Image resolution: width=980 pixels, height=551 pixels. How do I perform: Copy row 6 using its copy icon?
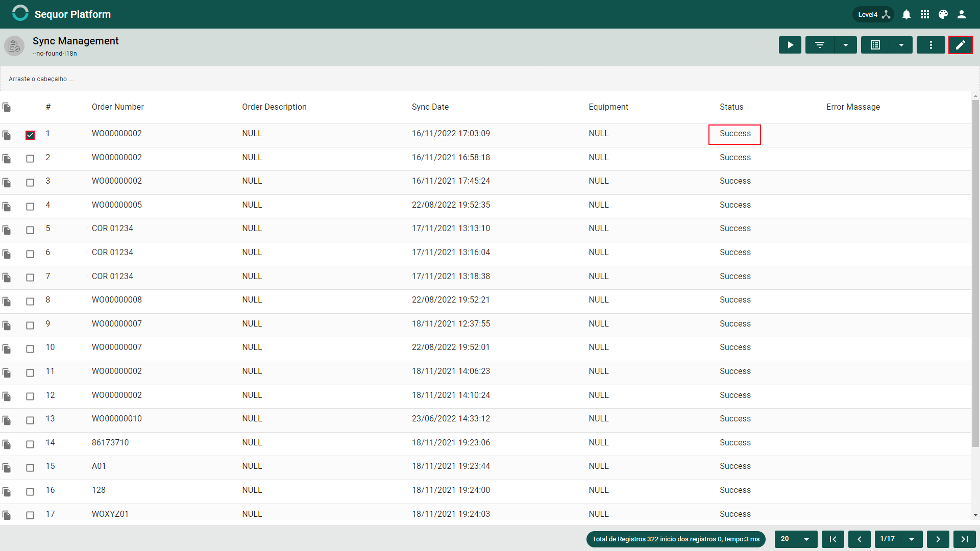point(7,254)
